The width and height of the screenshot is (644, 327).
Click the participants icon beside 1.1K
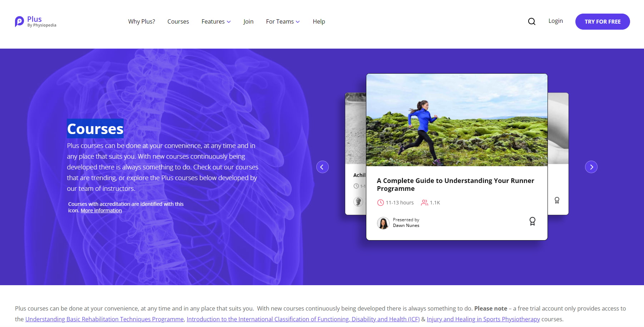(424, 203)
